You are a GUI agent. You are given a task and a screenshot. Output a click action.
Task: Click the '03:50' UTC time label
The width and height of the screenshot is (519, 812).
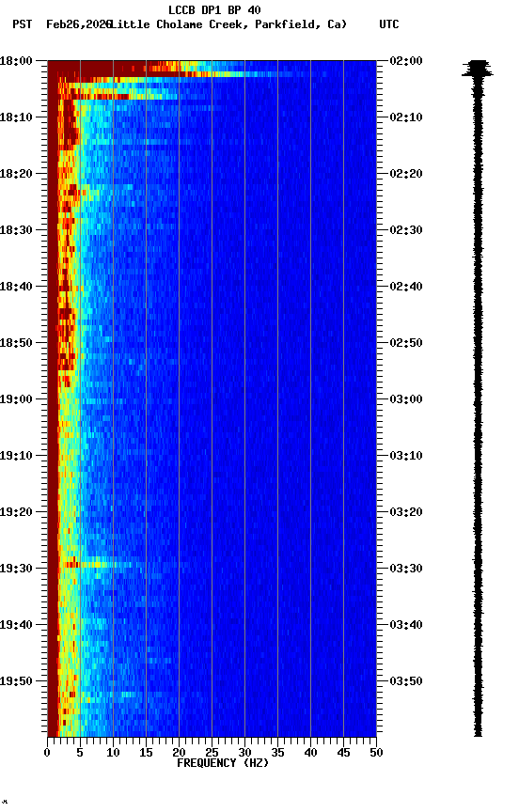coord(406,681)
